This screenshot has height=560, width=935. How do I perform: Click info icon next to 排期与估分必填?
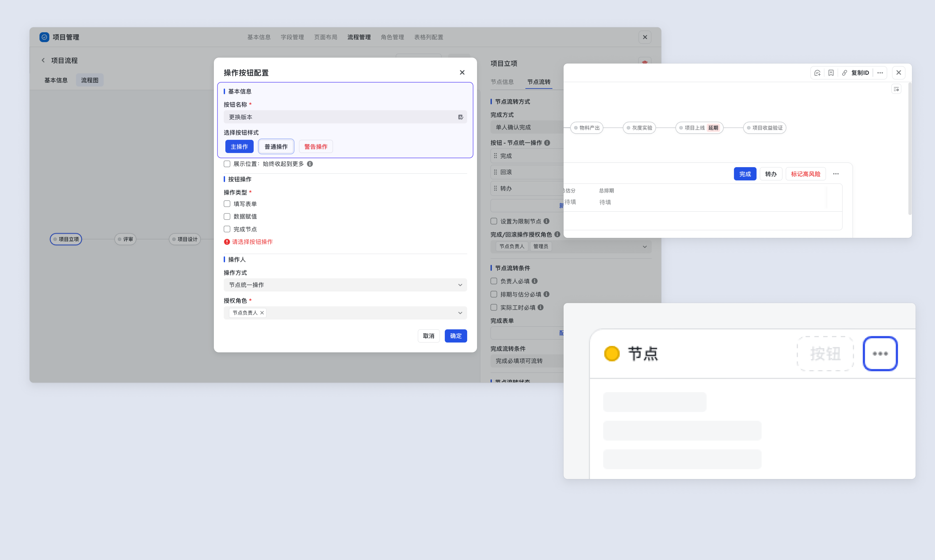pos(546,294)
